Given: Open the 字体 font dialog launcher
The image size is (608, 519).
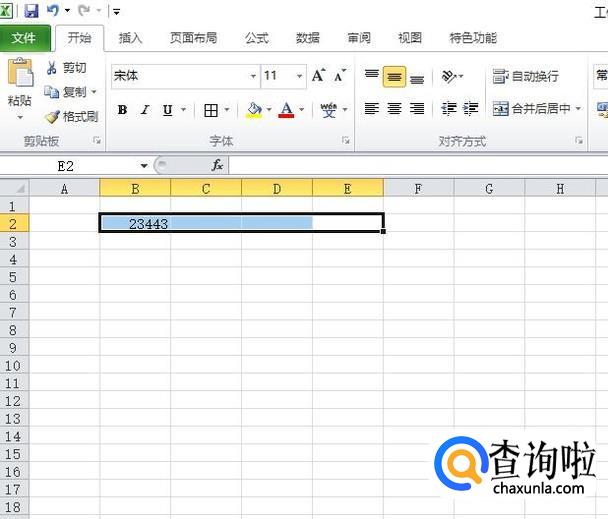Looking at the screenshot, I should tap(345, 140).
